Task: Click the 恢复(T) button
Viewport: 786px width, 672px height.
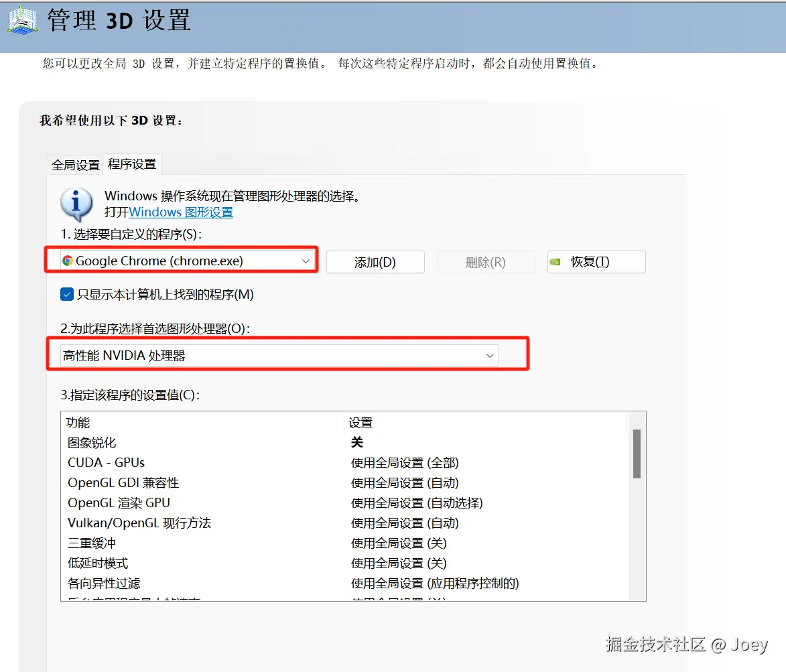Action: tap(596, 262)
